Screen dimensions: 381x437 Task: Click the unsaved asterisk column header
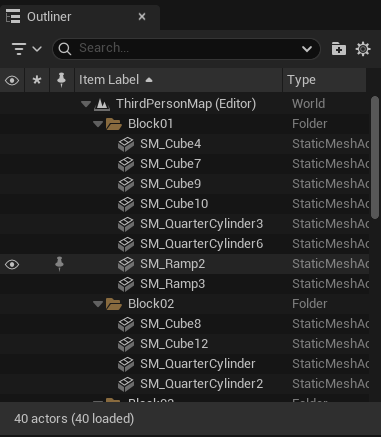(x=37, y=80)
